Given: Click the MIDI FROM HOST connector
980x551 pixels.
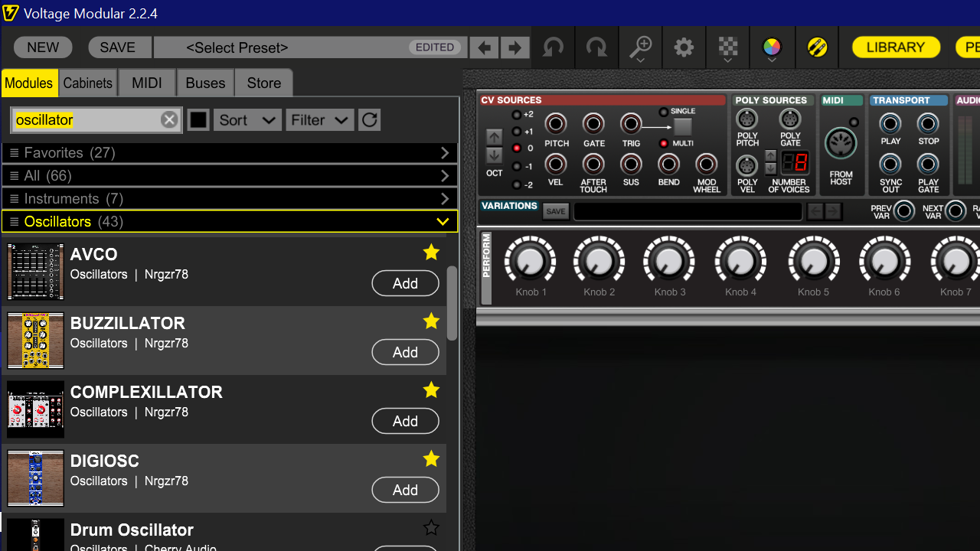Looking at the screenshot, I should 841,144.
